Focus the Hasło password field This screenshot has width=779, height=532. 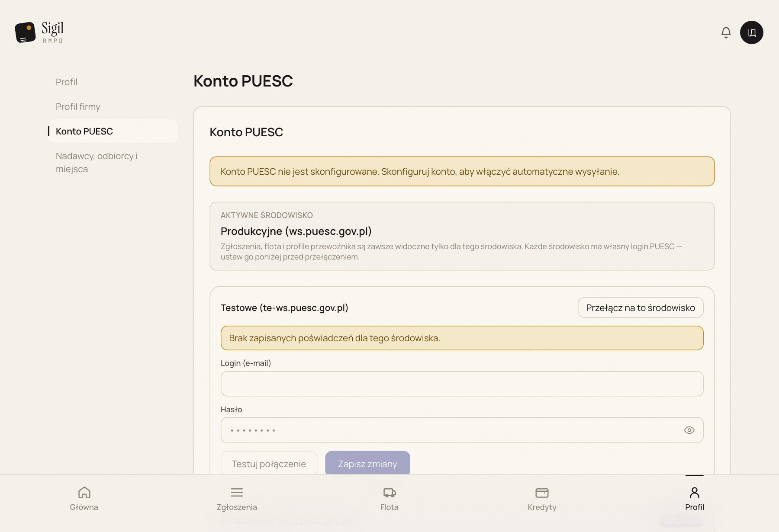(462, 430)
